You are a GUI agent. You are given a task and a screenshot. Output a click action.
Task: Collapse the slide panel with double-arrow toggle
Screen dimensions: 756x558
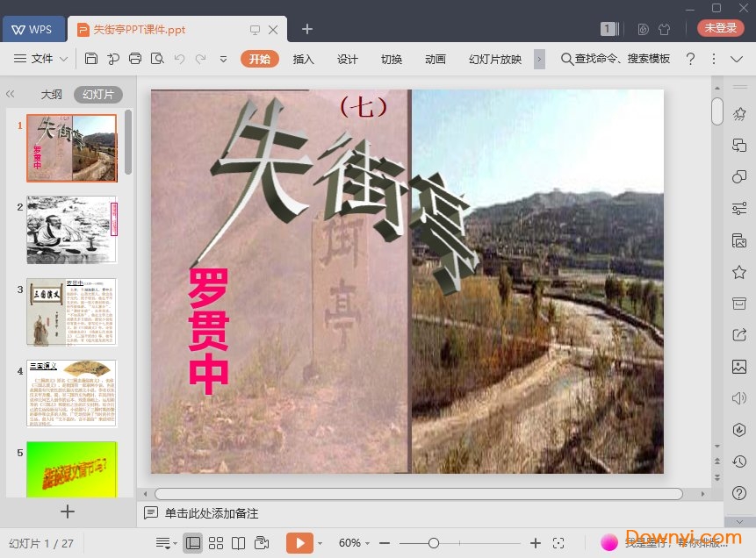(11, 94)
